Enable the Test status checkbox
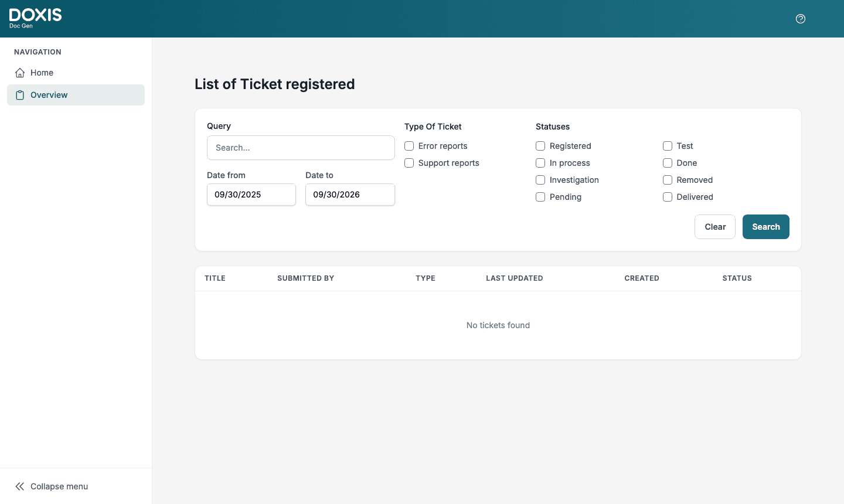The height and width of the screenshot is (504, 844). [668, 146]
